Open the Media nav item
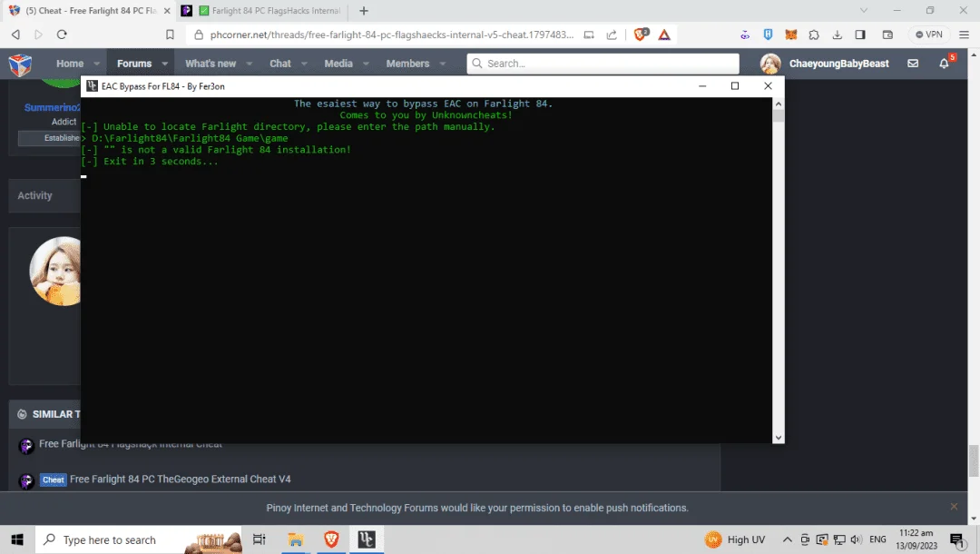Screen dimensions: 980x554 338,64
